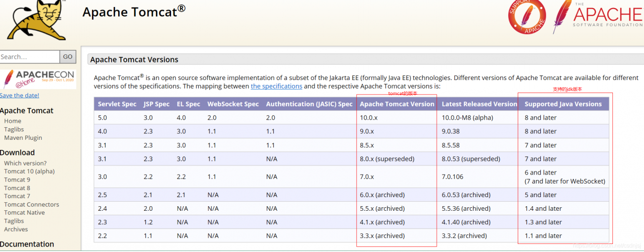Open Taglibs under Download section

click(x=14, y=221)
